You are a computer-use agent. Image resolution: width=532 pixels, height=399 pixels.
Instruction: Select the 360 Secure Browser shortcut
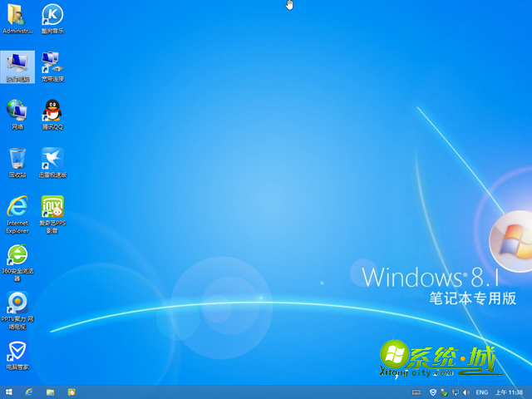pyautogui.click(x=17, y=263)
